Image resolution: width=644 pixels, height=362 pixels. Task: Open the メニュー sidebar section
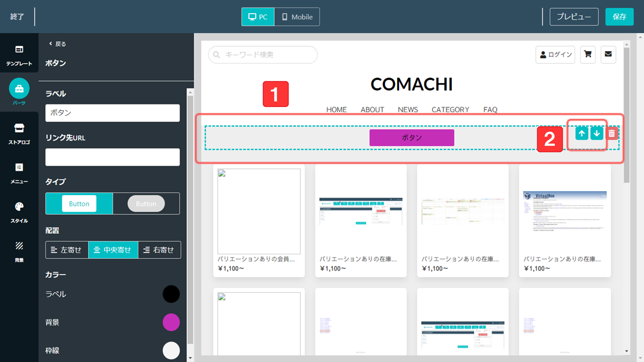[19, 172]
